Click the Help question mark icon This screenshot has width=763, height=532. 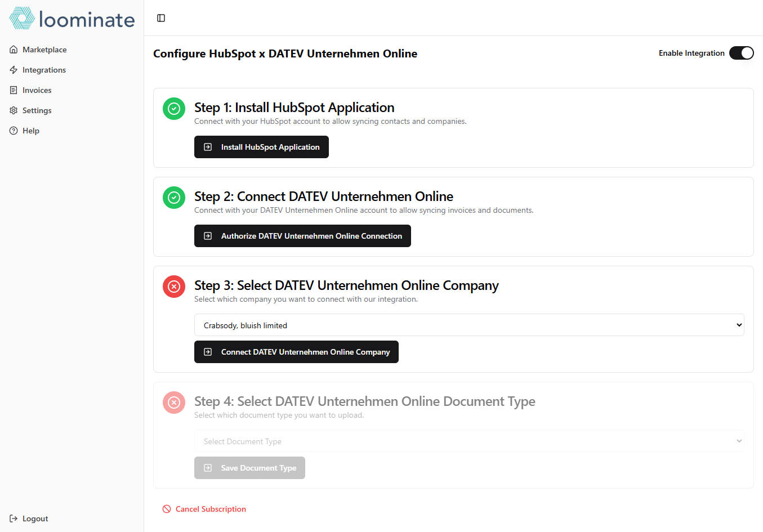(14, 131)
